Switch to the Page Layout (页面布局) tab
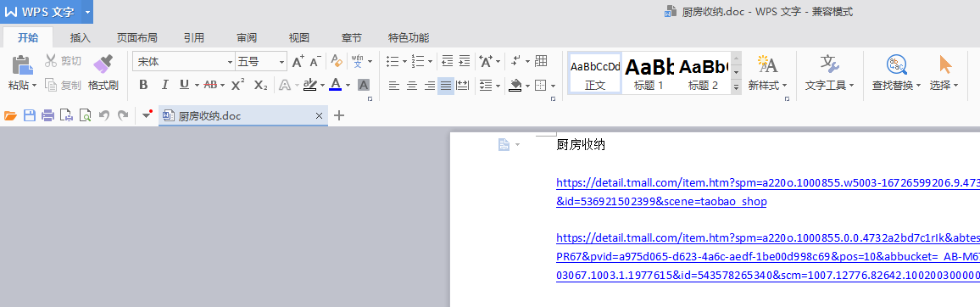This screenshot has width=980, height=307. tap(136, 37)
